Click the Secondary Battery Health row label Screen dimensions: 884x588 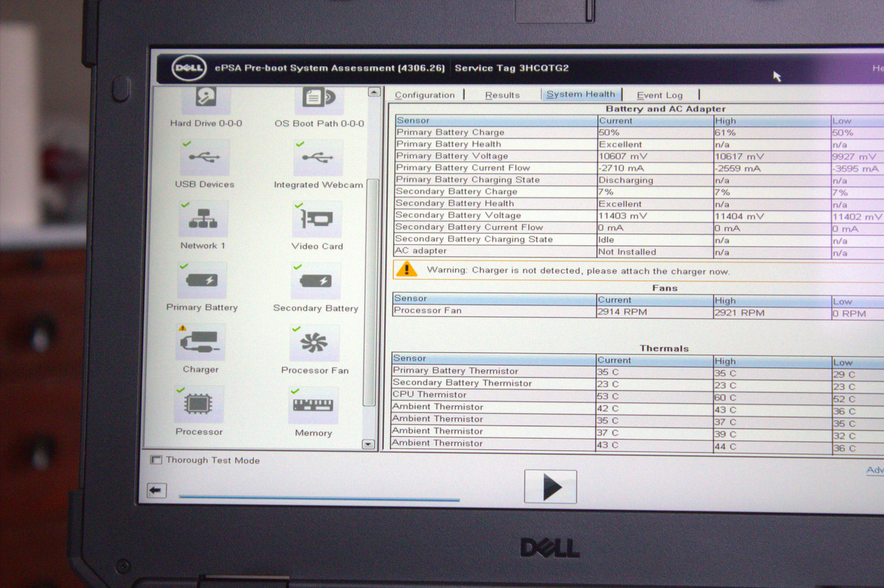[455, 203]
